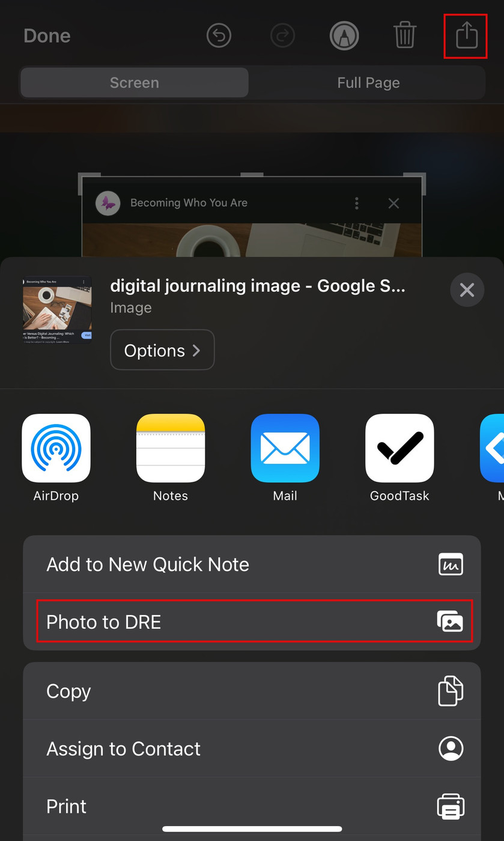Send image to GoodTask app
This screenshot has width=504, height=841.
[399, 448]
